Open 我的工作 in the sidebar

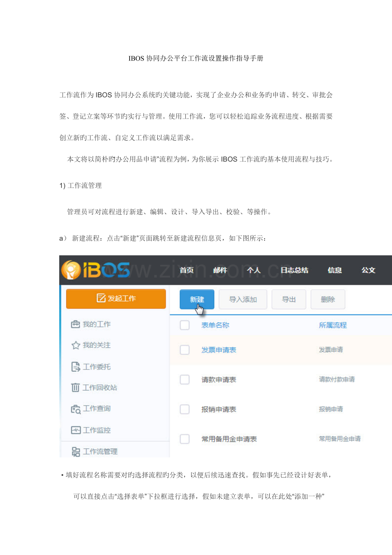click(97, 324)
